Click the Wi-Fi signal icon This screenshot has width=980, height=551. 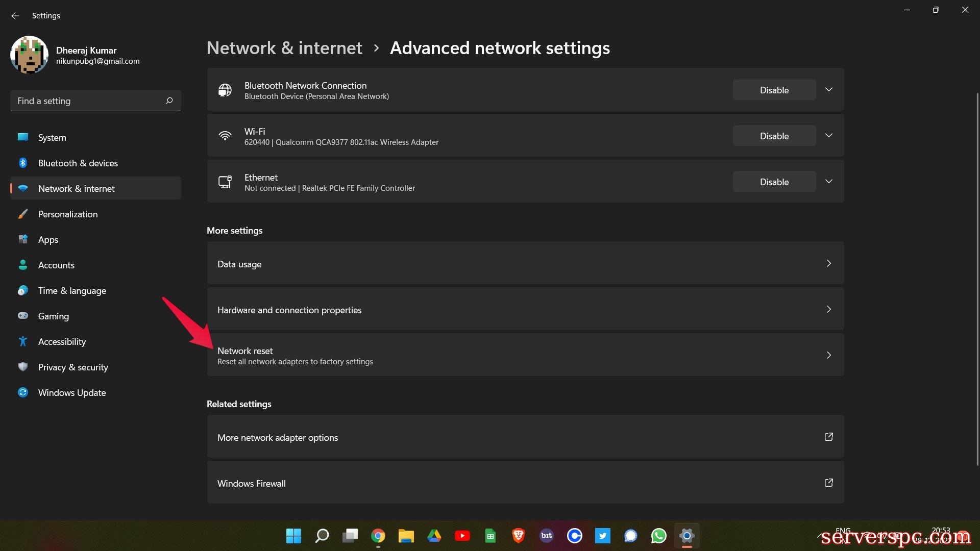(x=225, y=136)
